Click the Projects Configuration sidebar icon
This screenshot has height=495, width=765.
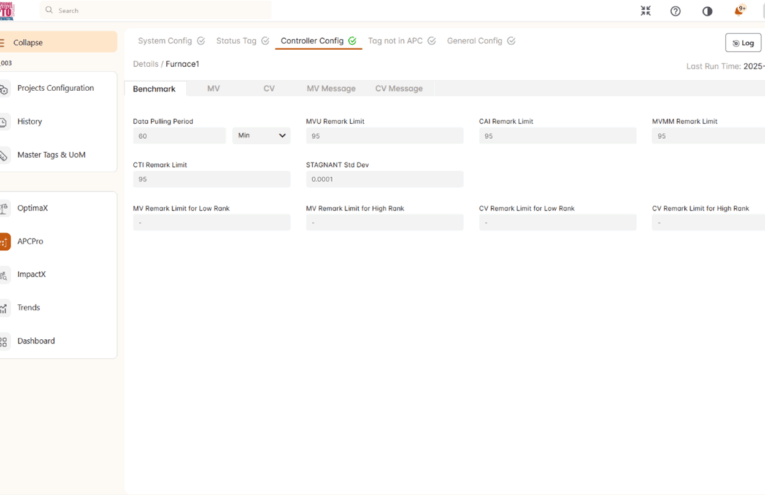[x=4, y=89]
